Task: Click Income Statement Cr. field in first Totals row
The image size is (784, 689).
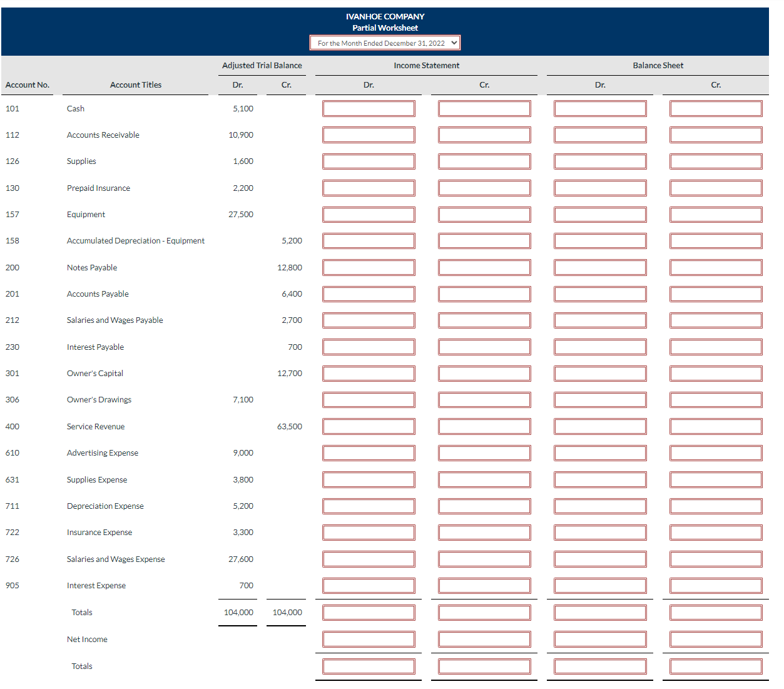Action: click(484, 612)
